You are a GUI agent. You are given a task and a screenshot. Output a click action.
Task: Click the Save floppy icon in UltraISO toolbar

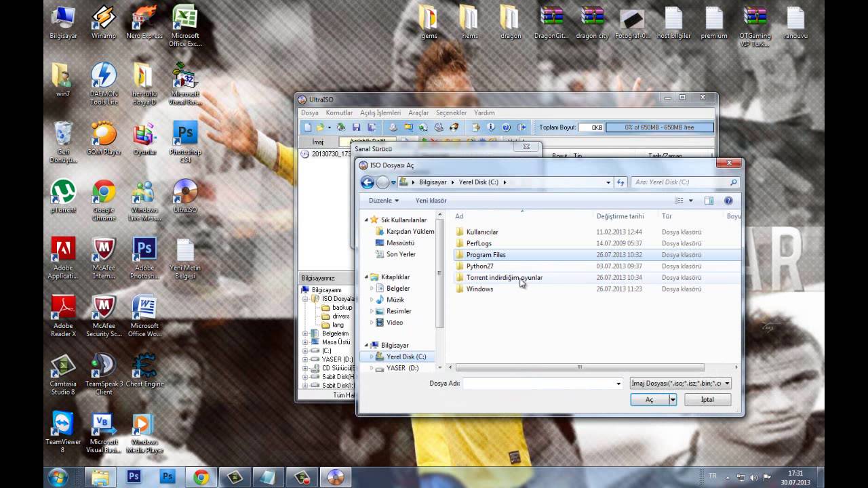point(356,127)
